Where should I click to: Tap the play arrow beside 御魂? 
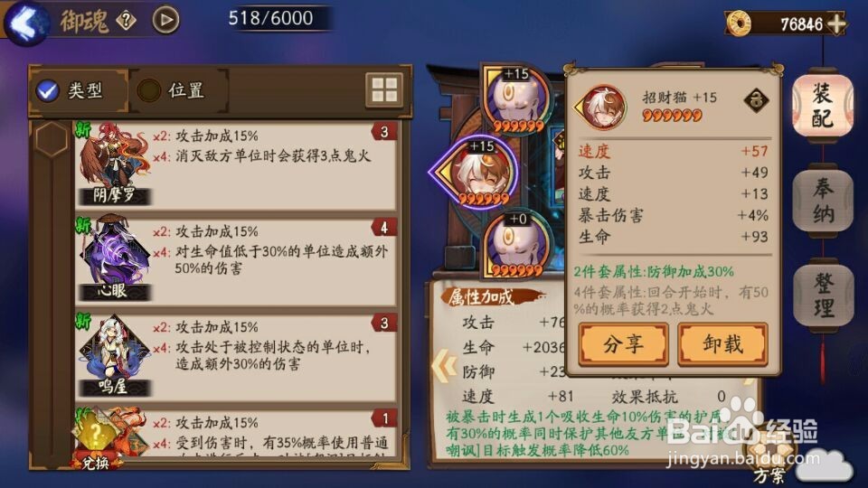pyautogui.click(x=165, y=20)
